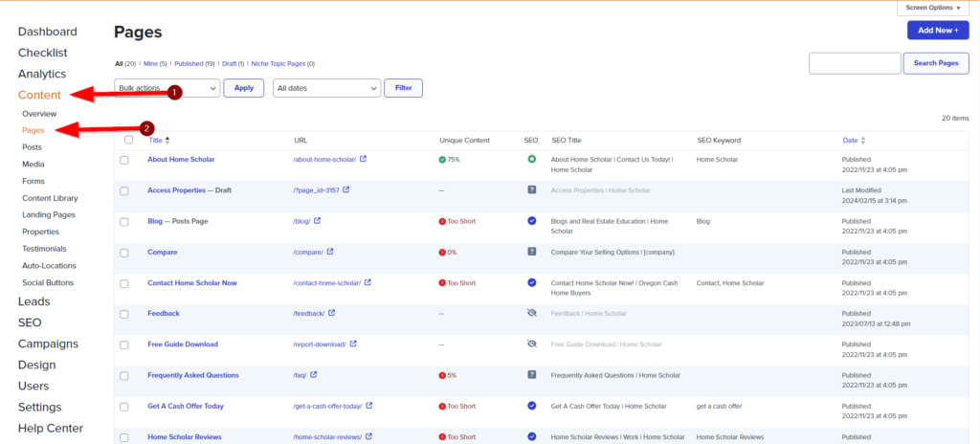The image size is (980, 444).
Task: Go to Landing Pages under Content
Action: point(49,214)
